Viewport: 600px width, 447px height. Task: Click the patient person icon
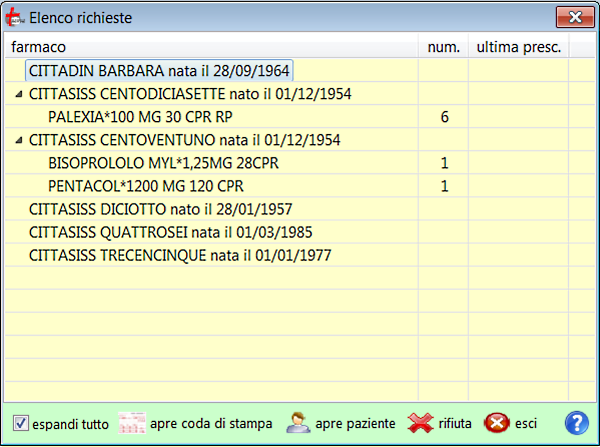click(297, 423)
